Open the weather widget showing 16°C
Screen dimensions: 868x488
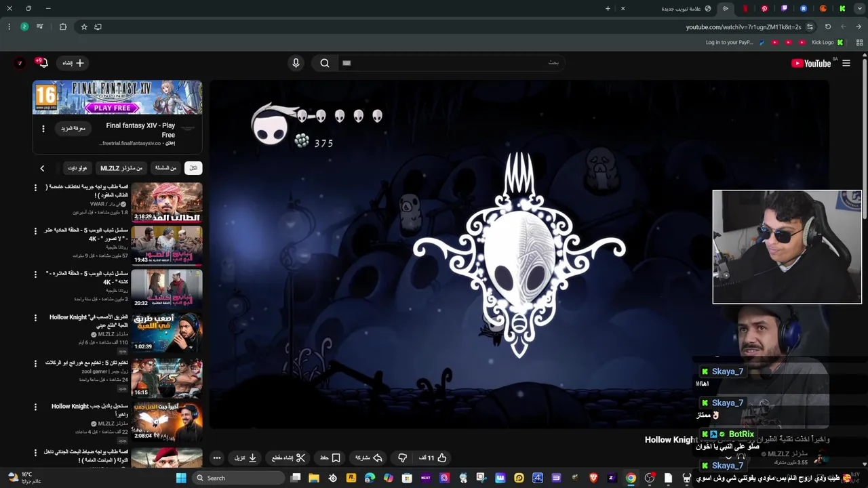coord(24,478)
